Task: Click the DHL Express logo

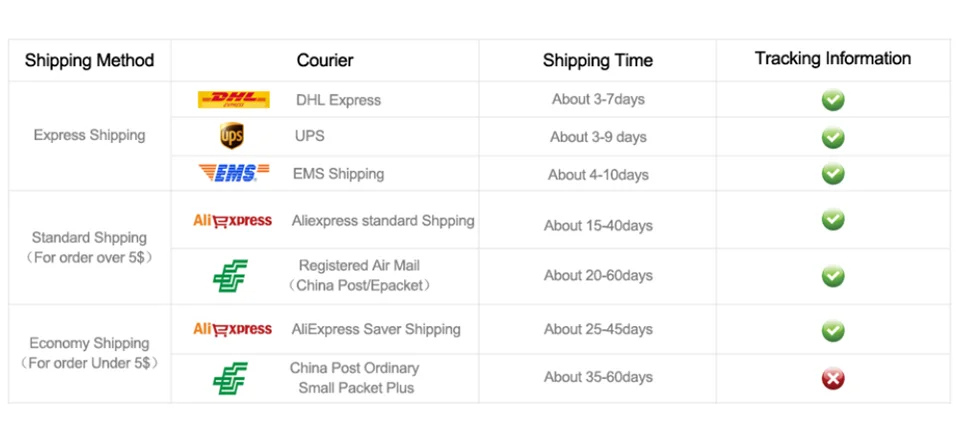Action: coord(233,99)
